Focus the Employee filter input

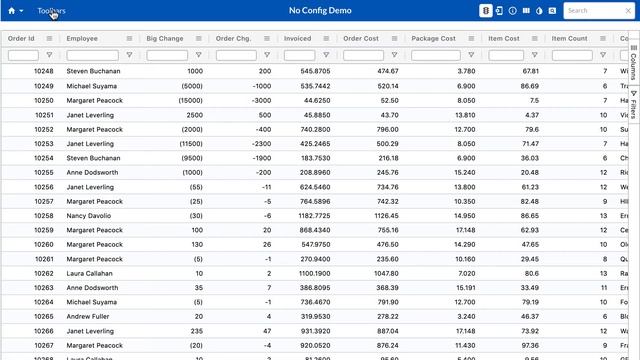tap(93, 55)
